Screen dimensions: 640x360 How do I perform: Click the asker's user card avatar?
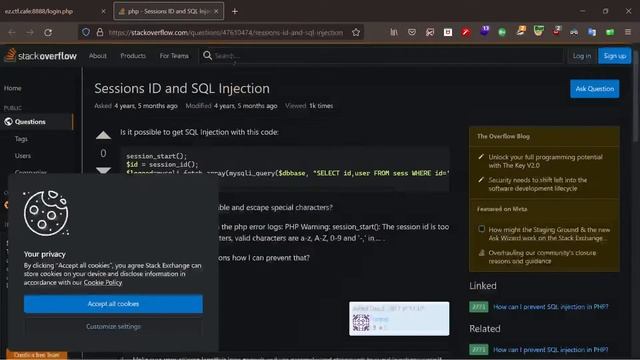(361, 322)
